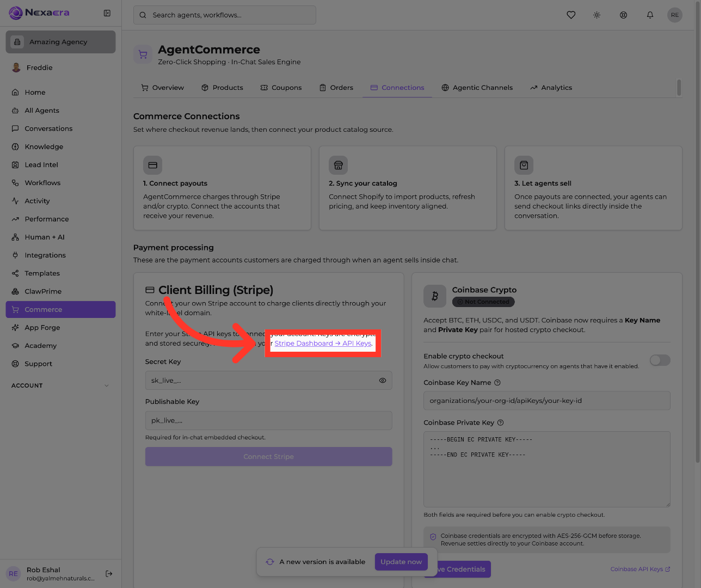Open Integrations in sidebar
The height and width of the screenshot is (588, 701).
[x=60, y=255]
